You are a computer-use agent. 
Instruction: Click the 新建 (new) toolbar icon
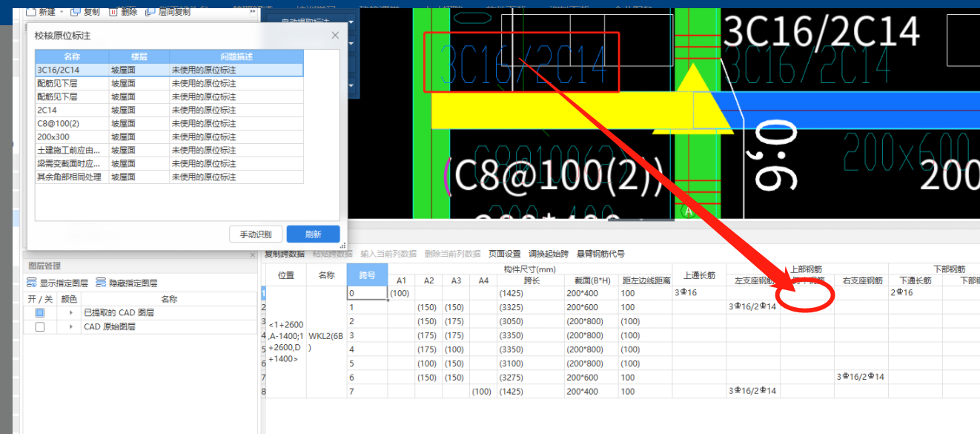(x=31, y=12)
